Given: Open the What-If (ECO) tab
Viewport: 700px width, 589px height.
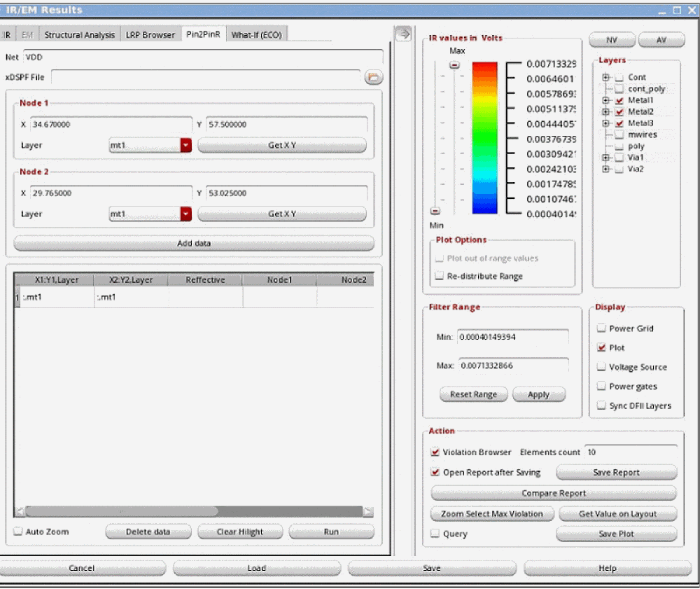Looking at the screenshot, I should (256, 34).
